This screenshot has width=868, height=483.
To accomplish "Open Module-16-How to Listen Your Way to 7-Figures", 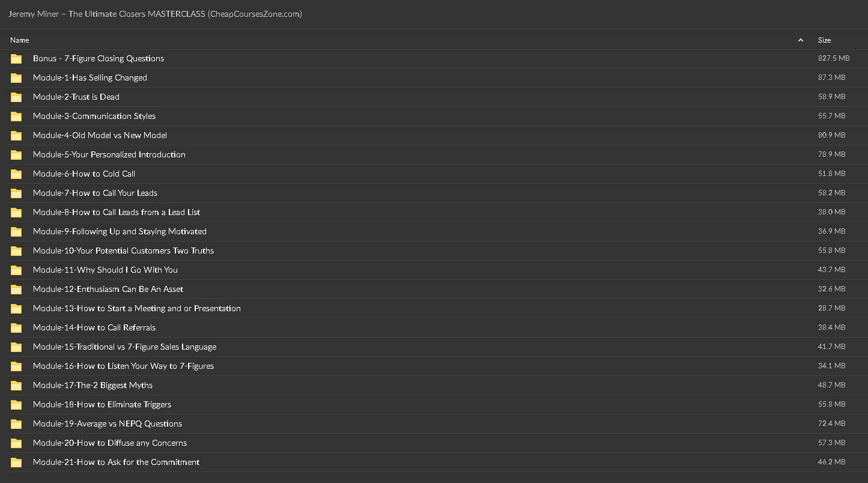I will [x=124, y=366].
